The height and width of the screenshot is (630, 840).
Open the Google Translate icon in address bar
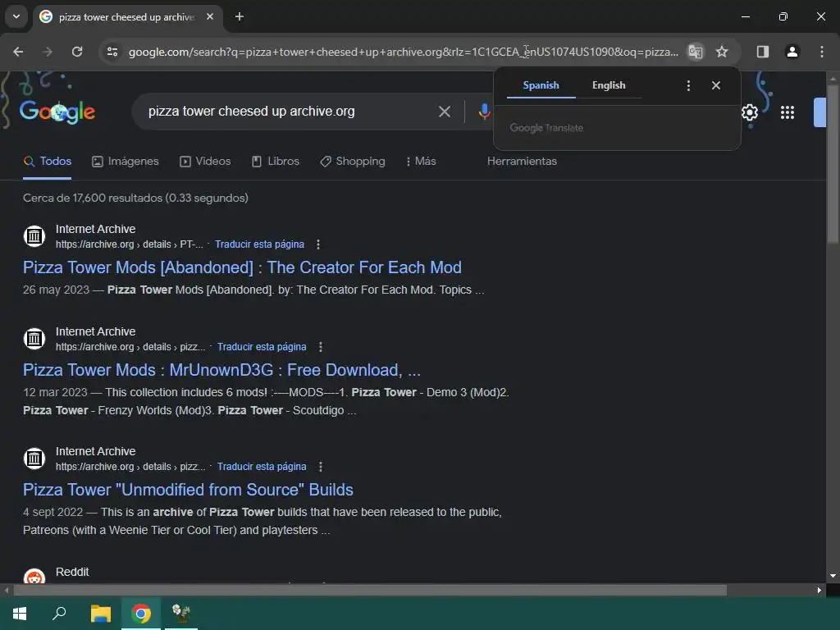point(696,52)
